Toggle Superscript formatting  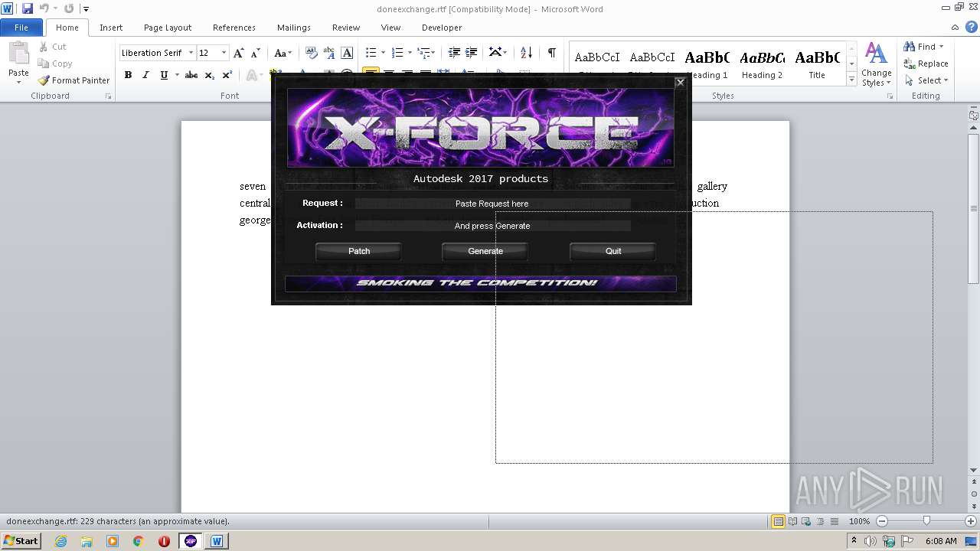tap(227, 75)
